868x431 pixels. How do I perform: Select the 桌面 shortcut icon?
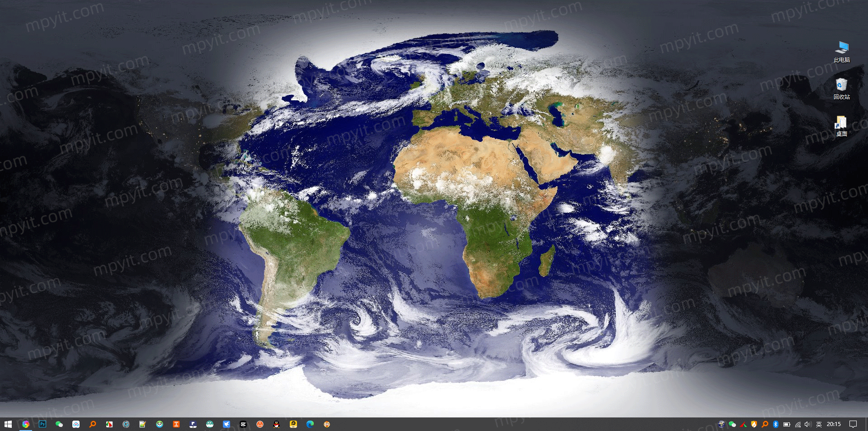842,126
